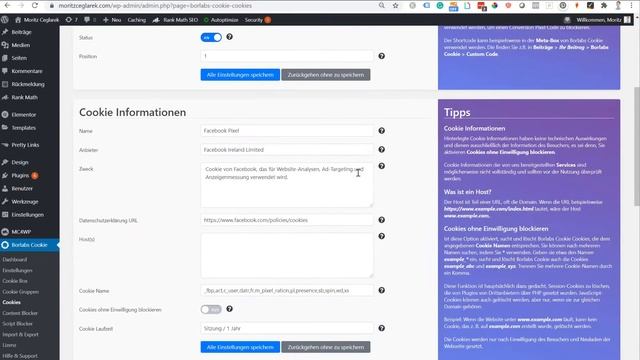Click the browser address bar URL
640x360 pixels.
[x=155, y=6]
